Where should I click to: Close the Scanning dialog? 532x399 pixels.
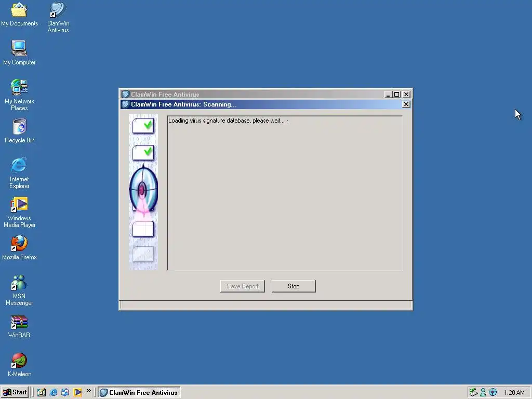point(406,104)
